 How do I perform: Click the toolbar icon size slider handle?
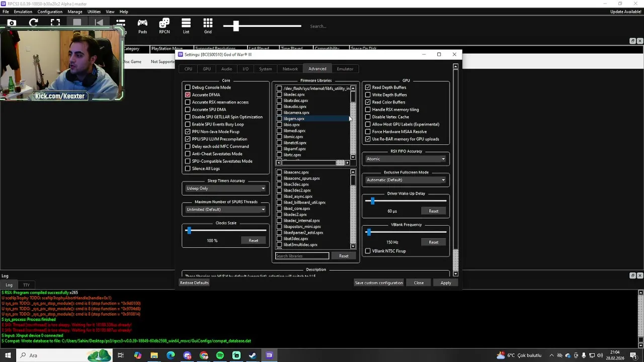tap(235, 26)
